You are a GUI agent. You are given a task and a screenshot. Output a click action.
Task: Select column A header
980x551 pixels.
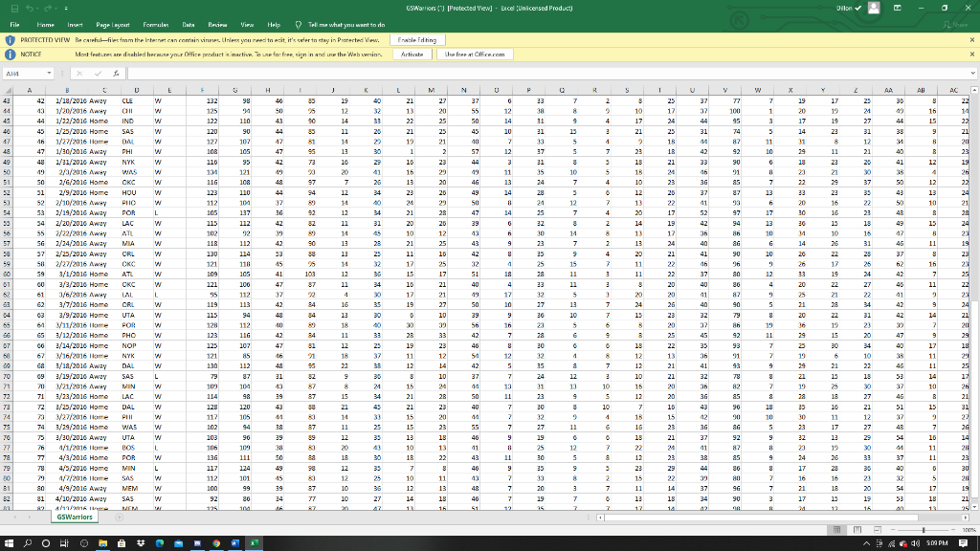tap(30, 90)
